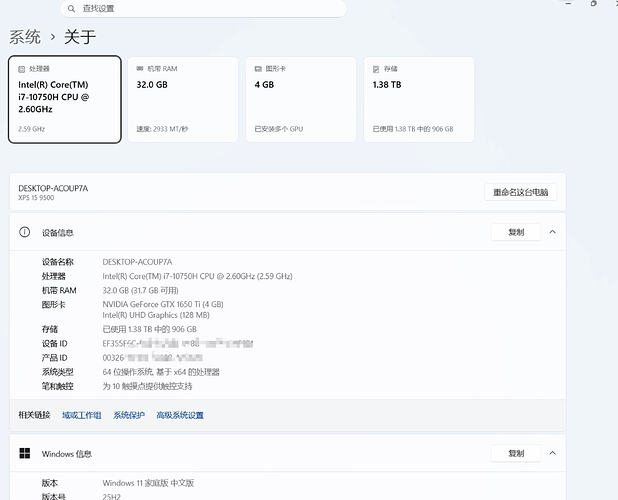The image size is (618, 500).
Task: Click Windows 11 家庭版 中文版 value
Action: 148,483
